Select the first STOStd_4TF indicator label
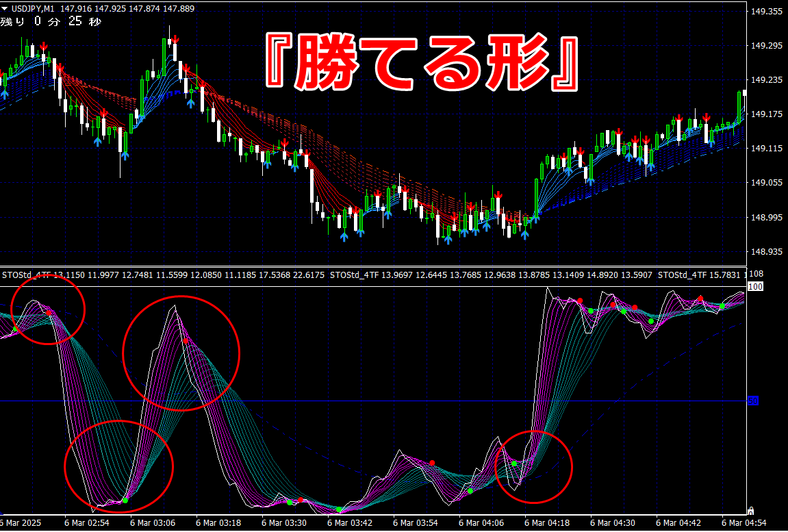788x532 pixels. tap(25, 275)
